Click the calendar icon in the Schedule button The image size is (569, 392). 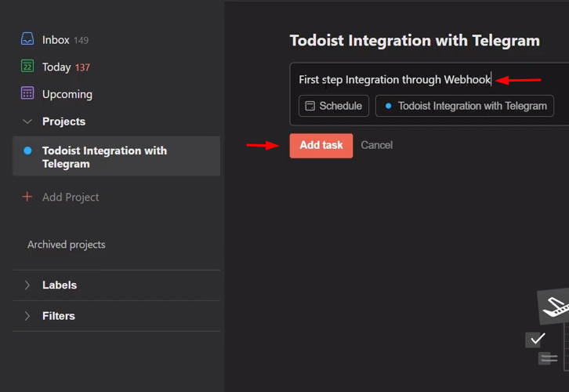point(310,106)
